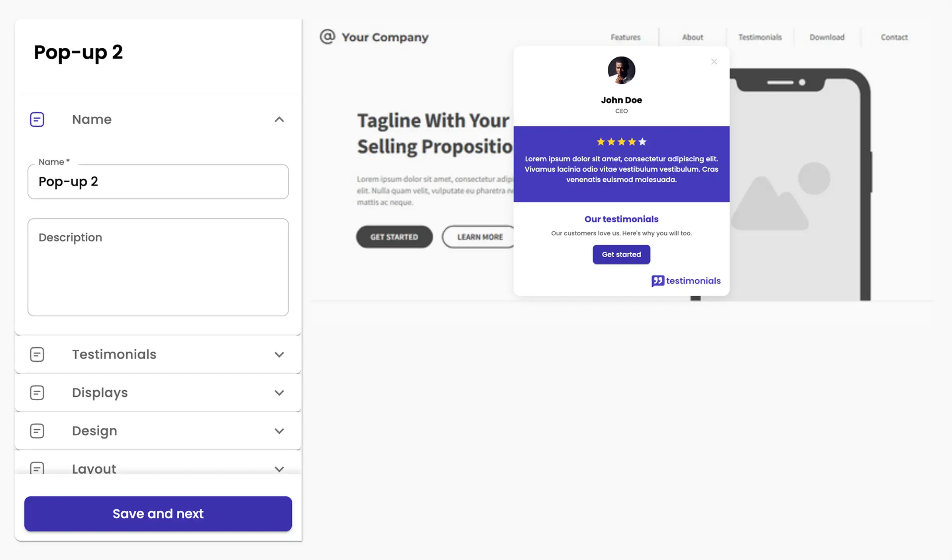Select the Download navigation item
The image size is (952, 560).
point(826,37)
